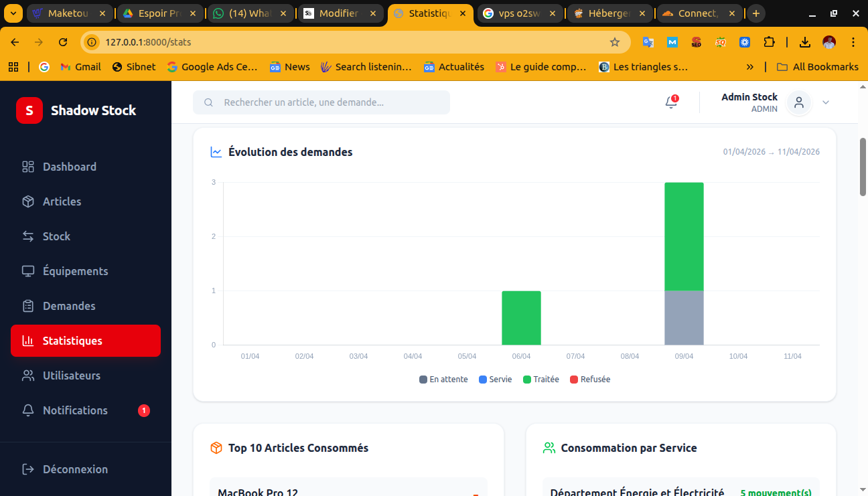Click the Shadow Stock red S logo
The height and width of the screenshot is (496, 868).
29,110
